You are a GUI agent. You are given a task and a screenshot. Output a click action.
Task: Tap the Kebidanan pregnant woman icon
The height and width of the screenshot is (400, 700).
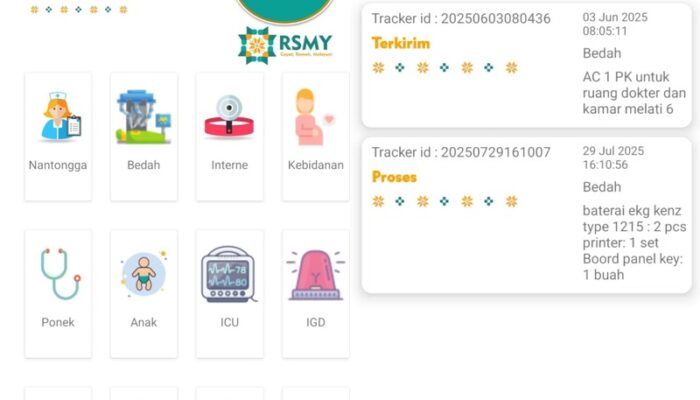coord(315,117)
